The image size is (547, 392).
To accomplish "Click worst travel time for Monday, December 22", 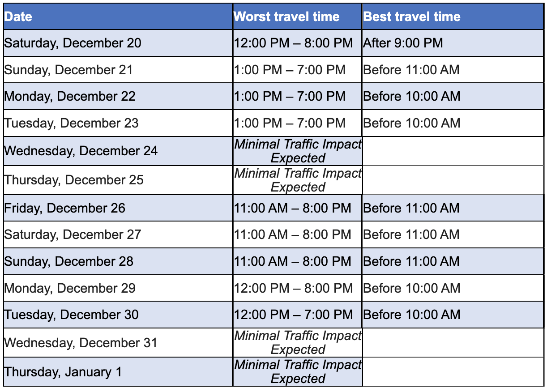I will coord(290,96).
